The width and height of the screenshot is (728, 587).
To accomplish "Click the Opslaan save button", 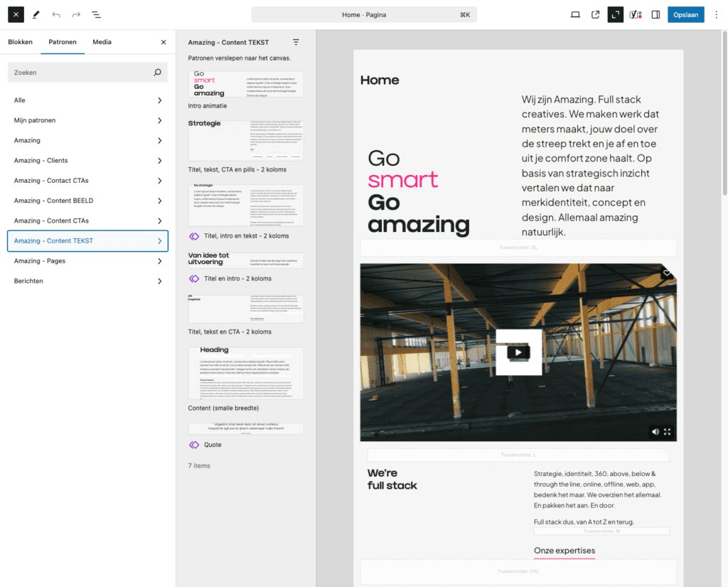I will tap(686, 15).
